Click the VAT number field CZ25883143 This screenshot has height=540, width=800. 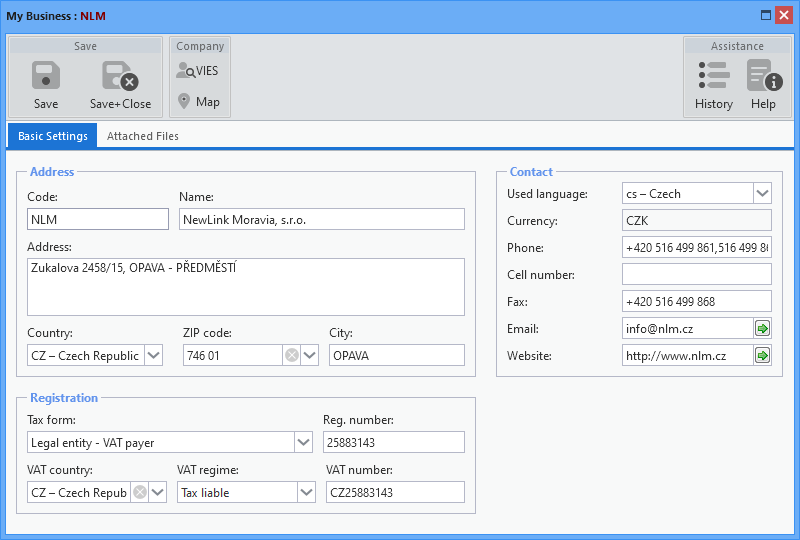point(395,492)
